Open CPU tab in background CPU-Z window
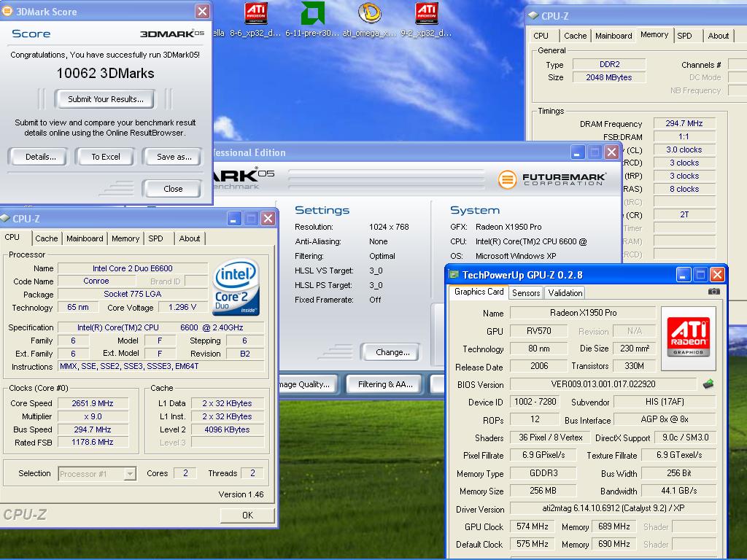This screenshot has height=560, width=747. pos(541,36)
